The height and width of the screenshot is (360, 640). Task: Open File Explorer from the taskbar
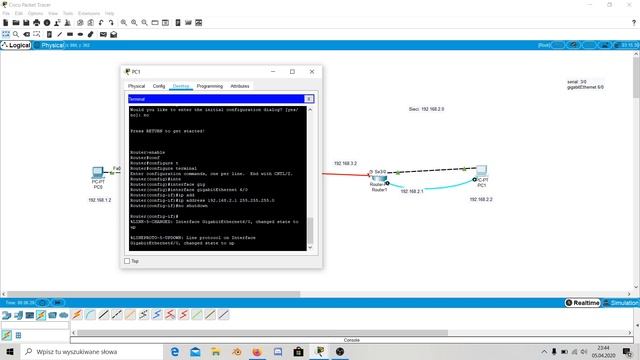pos(216,351)
